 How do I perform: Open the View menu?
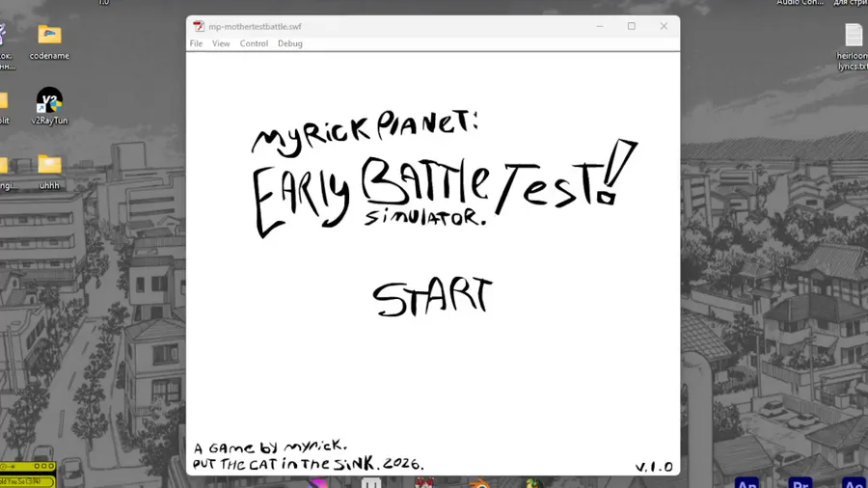221,43
